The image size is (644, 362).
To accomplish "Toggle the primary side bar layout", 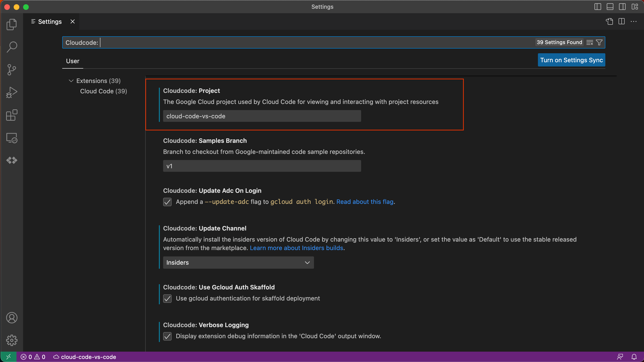I will (598, 7).
